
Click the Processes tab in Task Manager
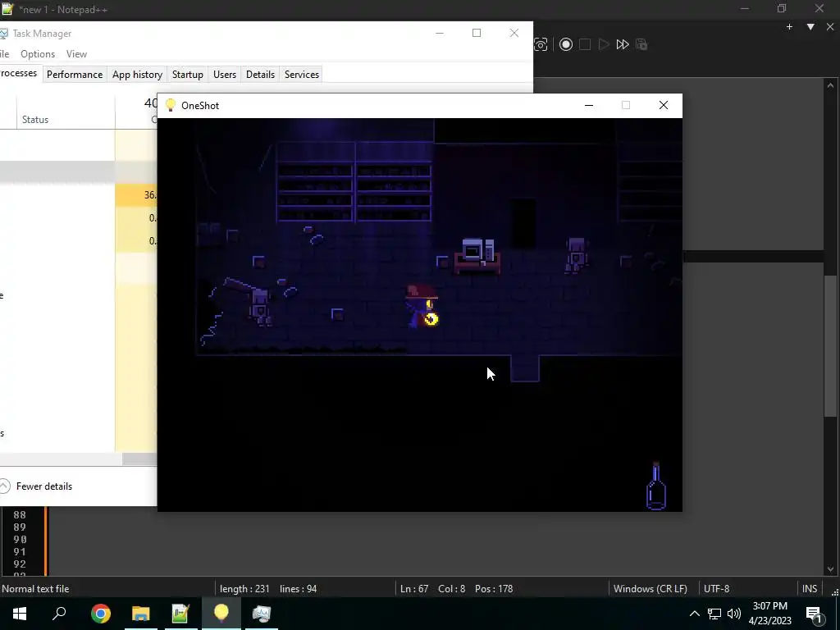(19, 73)
